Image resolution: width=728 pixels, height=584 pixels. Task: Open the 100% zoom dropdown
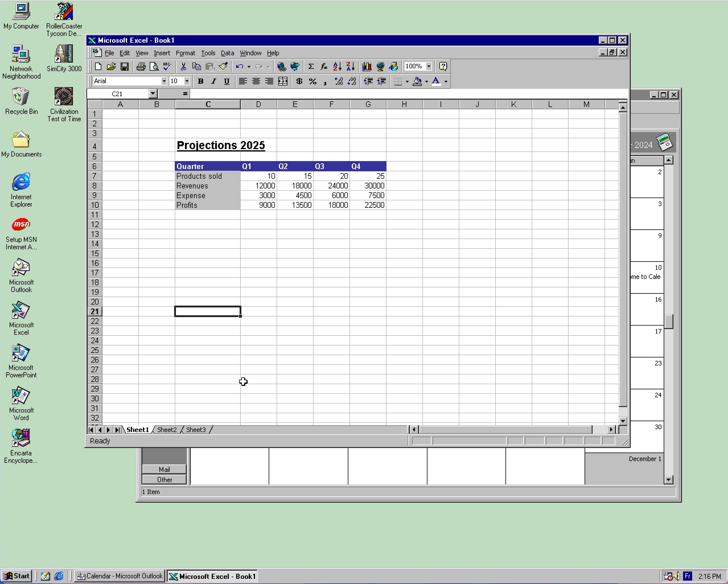coord(429,67)
